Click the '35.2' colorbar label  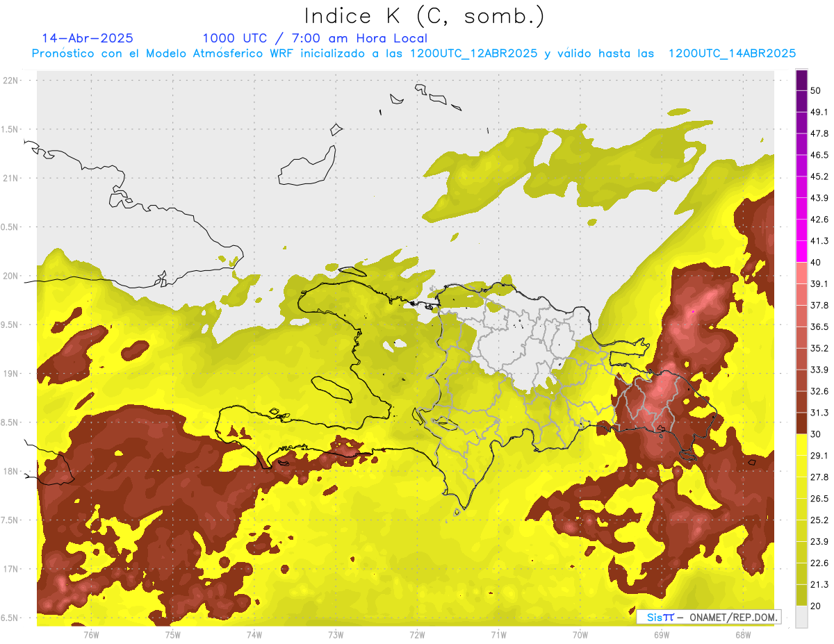[x=819, y=348]
